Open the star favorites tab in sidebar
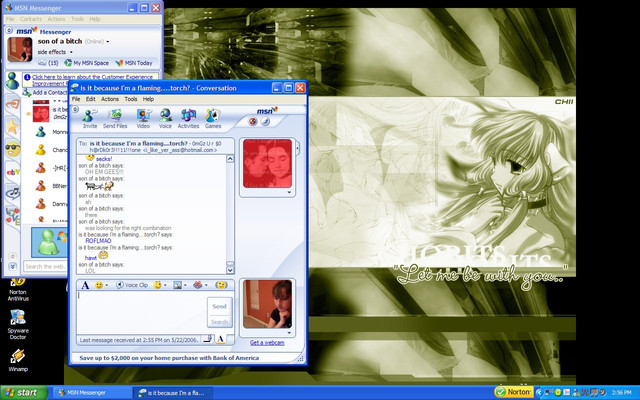Screen dimensions: 640x400 pyautogui.click(x=12, y=126)
